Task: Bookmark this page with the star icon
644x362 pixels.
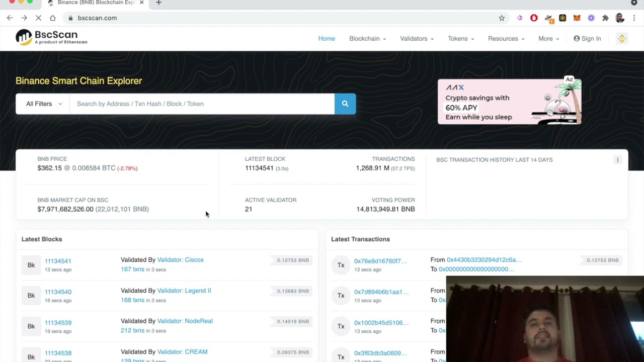Action: click(x=502, y=18)
